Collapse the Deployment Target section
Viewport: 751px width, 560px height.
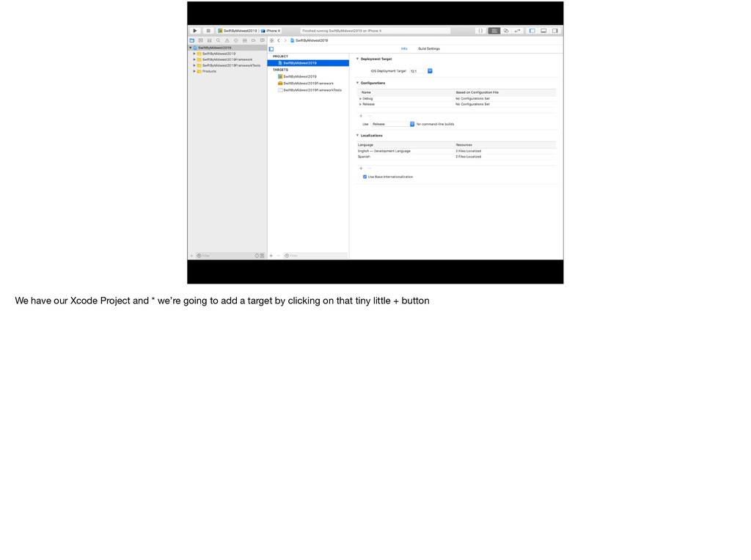357,59
